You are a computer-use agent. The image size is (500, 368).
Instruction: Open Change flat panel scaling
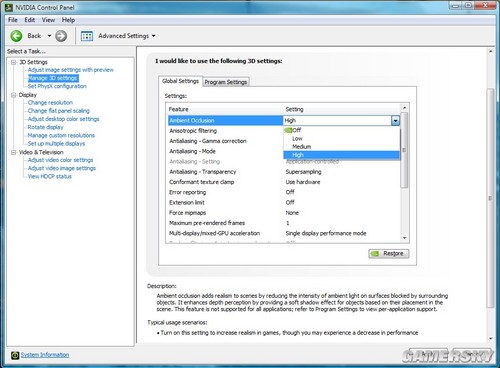click(x=59, y=111)
